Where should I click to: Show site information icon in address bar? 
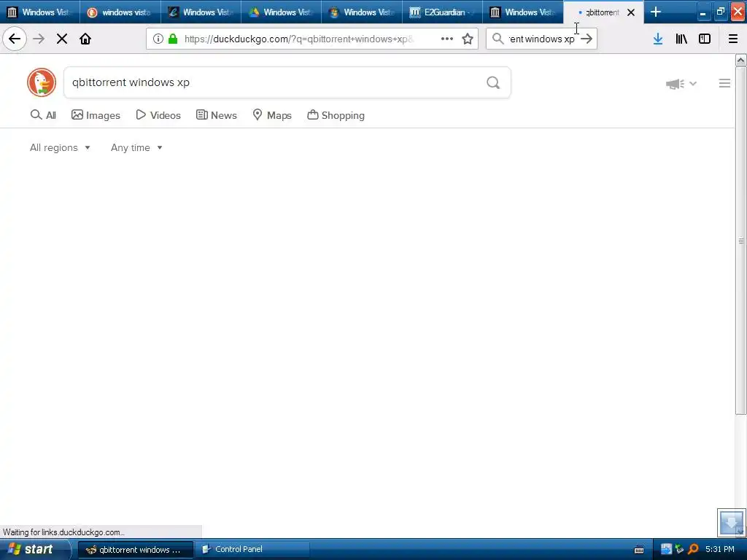(158, 39)
